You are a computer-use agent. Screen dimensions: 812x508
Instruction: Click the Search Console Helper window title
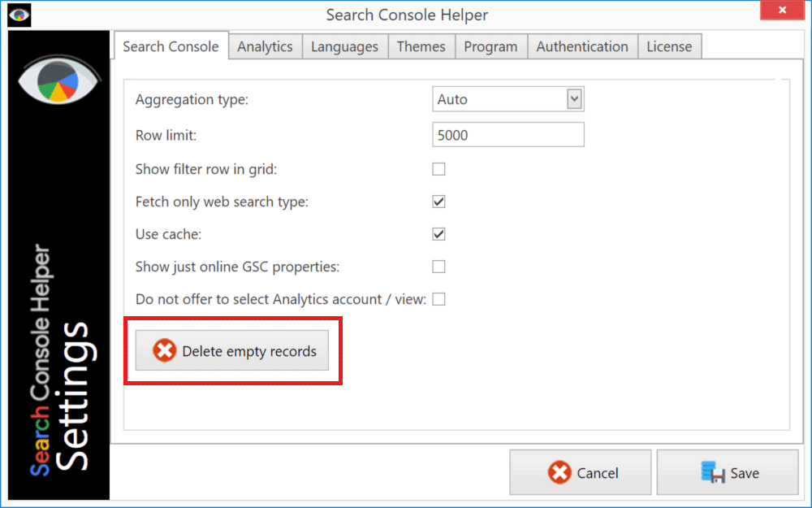[x=407, y=15]
